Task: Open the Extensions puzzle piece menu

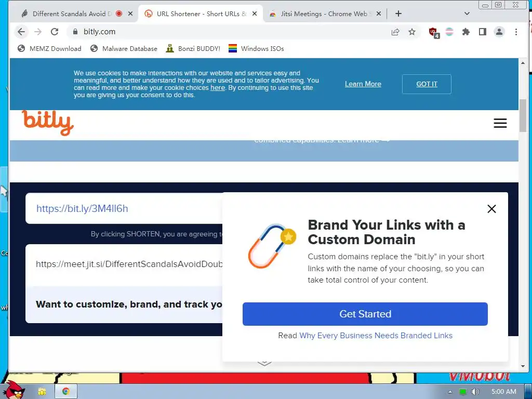Action: [466, 32]
